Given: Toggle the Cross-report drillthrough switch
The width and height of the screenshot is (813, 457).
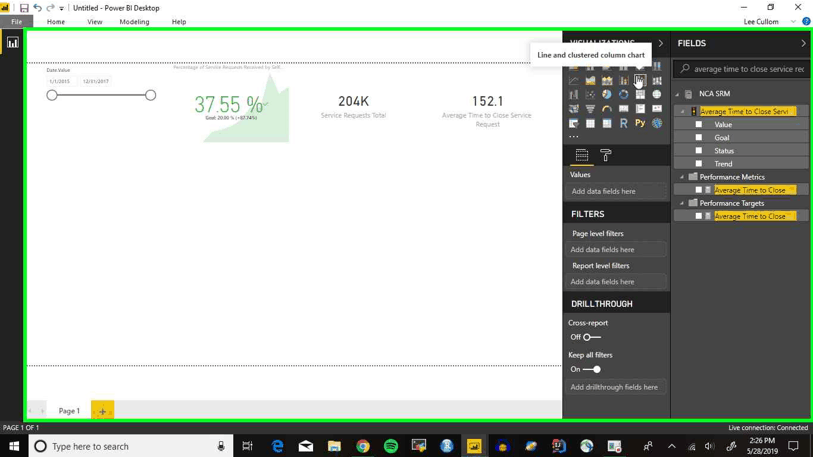Looking at the screenshot, I should click(x=591, y=337).
